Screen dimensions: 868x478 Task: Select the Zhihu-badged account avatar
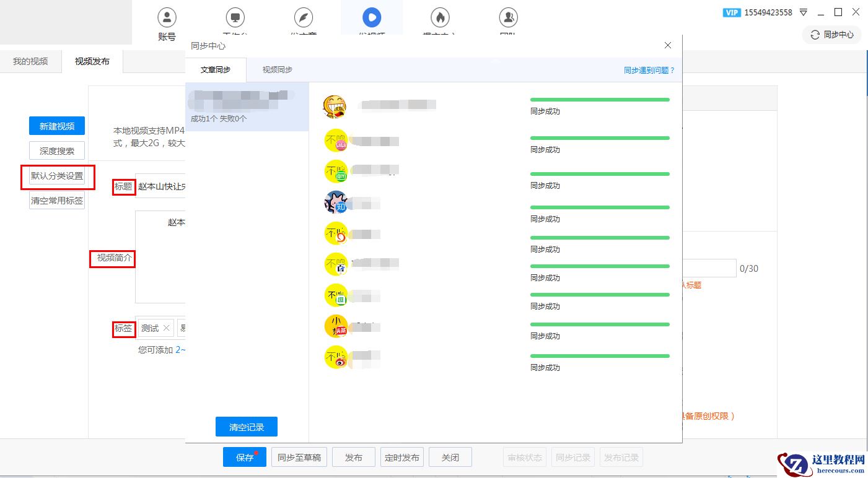coord(336,202)
